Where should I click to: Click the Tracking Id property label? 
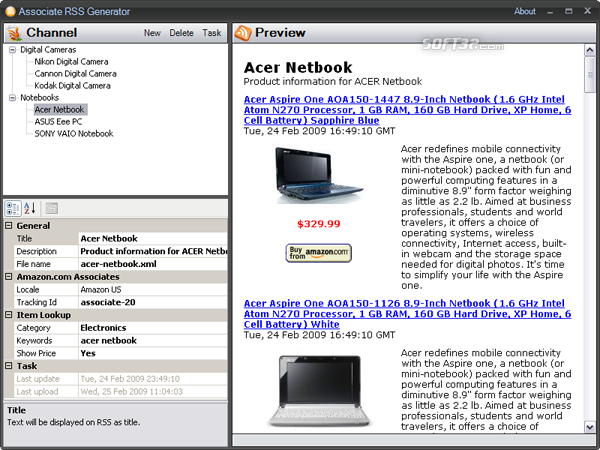36,302
